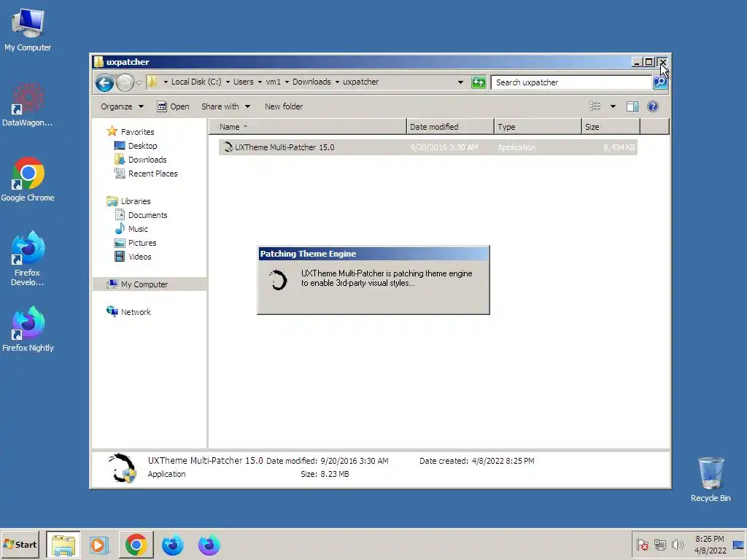
Task: Open Explorer help
Action: coord(653,106)
